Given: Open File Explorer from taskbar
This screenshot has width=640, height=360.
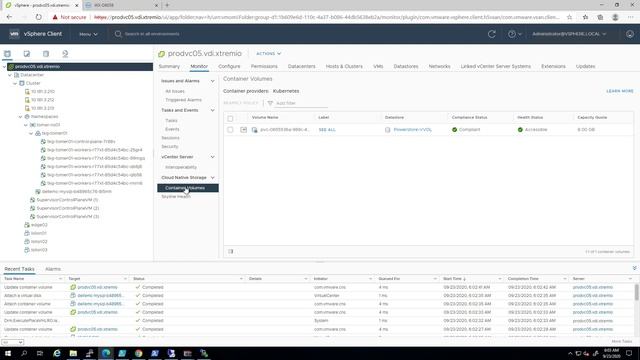Looking at the screenshot, I should coord(73,353).
